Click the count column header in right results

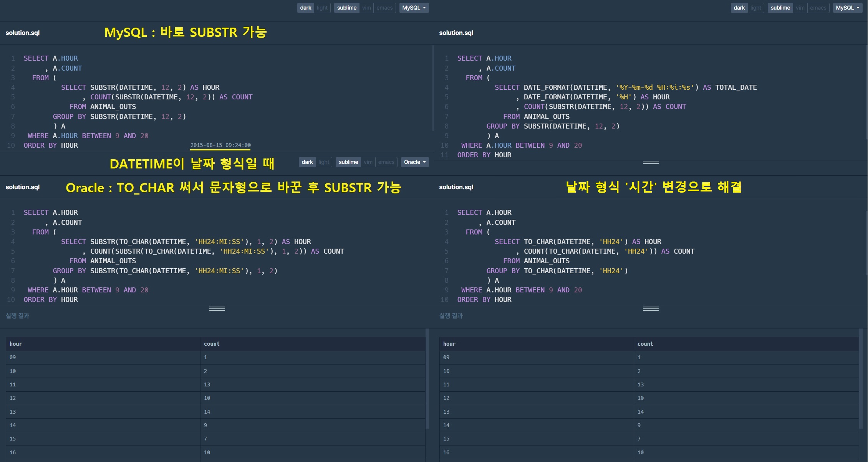[645, 344]
